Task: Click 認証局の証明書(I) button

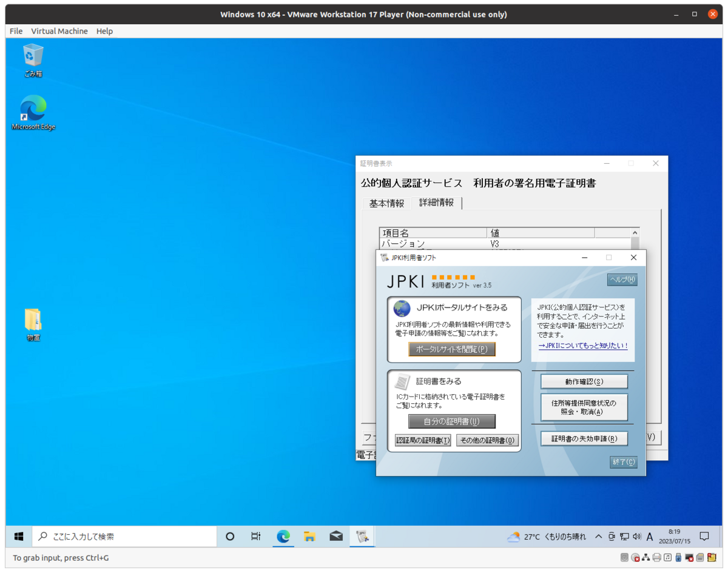Action: tap(423, 441)
